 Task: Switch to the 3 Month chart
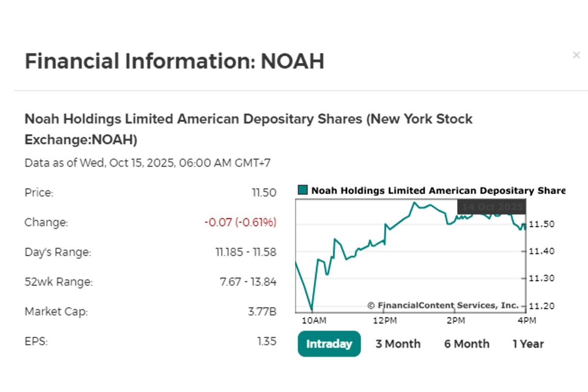(398, 344)
